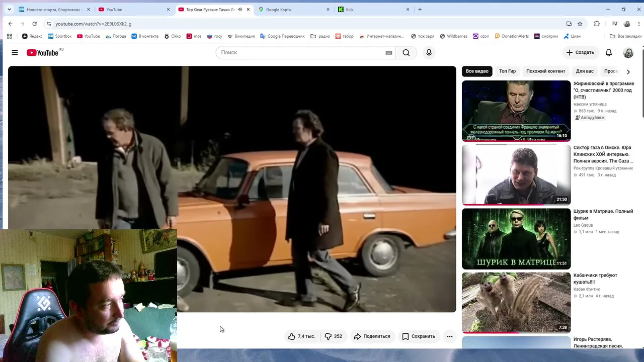Click the search magnifier button
The width and height of the screenshot is (644, 362).
coord(406,52)
